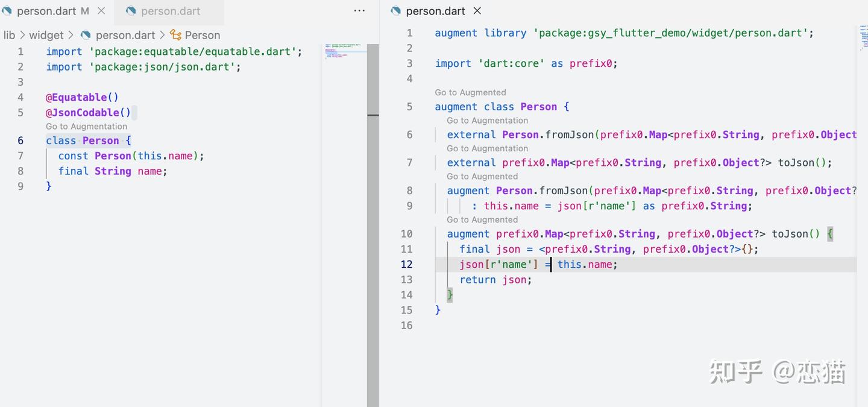Open the lib breadcrumb segment
Viewport: 868px width, 407px height.
coord(9,35)
